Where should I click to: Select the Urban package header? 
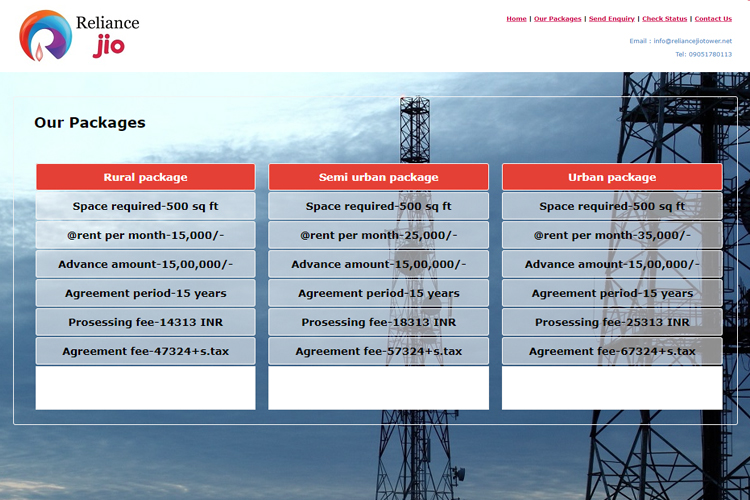click(x=612, y=177)
